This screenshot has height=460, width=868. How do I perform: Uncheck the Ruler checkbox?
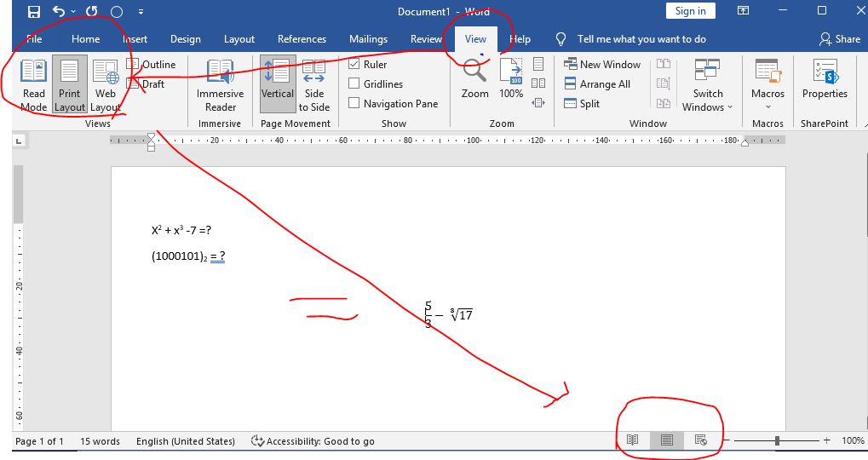tap(354, 65)
